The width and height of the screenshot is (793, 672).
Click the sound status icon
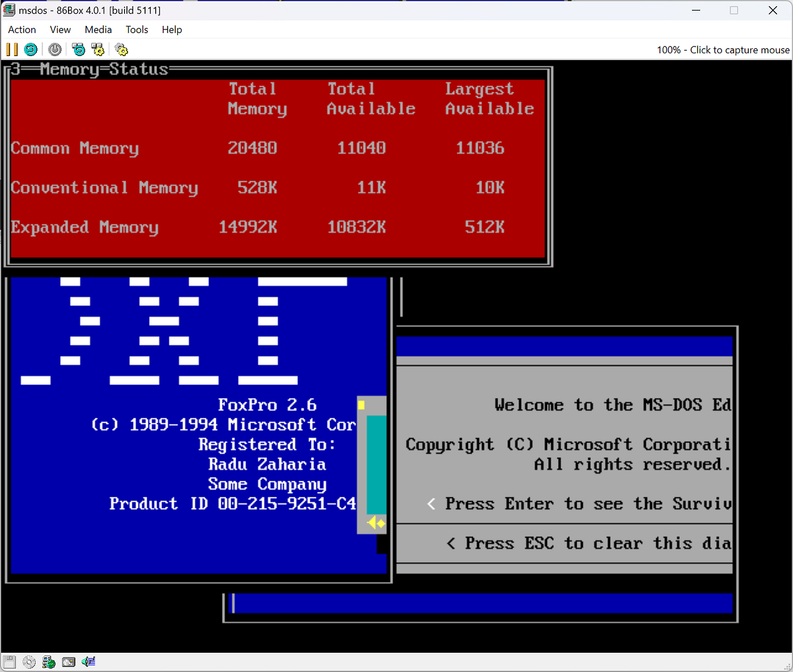point(88,661)
